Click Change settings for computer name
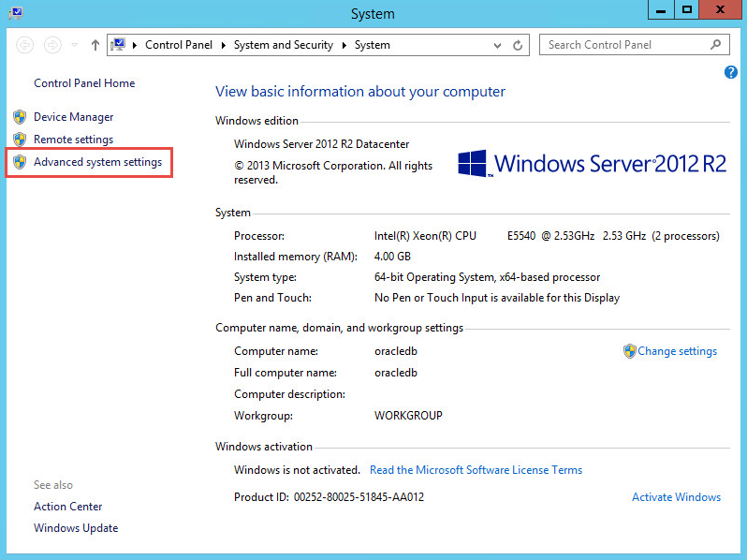 click(x=677, y=351)
